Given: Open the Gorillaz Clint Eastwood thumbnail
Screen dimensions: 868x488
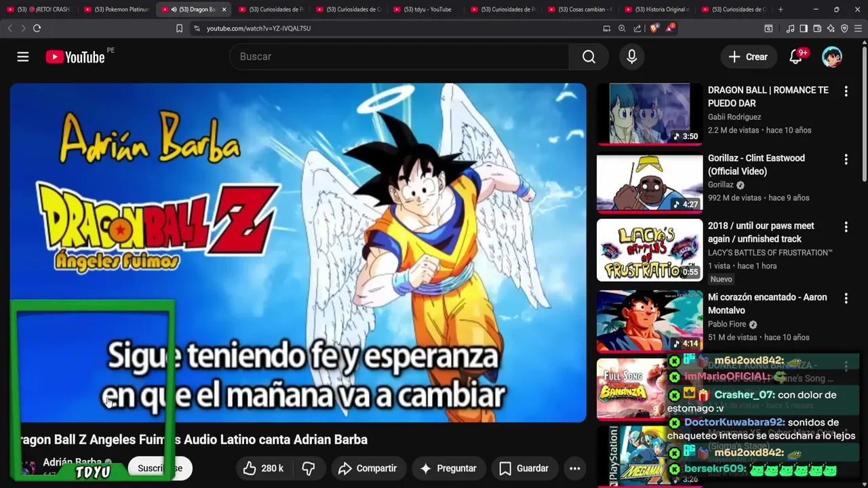Looking at the screenshot, I should click(650, 183).
